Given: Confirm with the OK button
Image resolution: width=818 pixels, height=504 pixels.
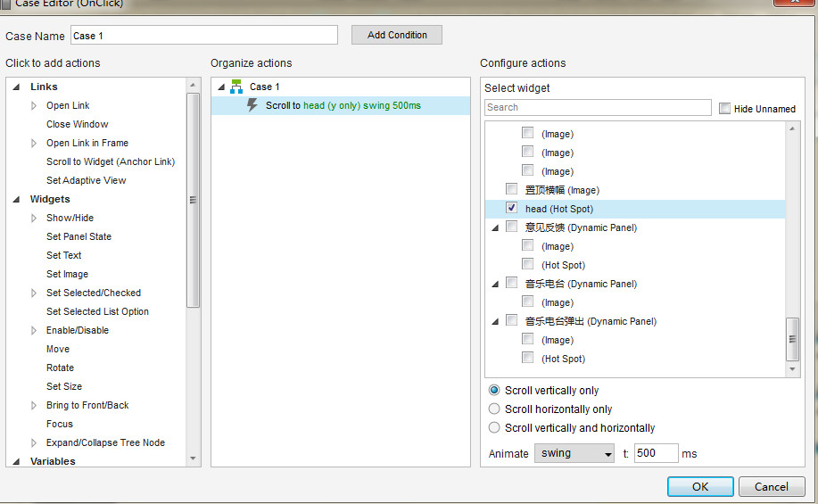Looking at the screenshot, I should pyautogui.click(x=700, y=487).
